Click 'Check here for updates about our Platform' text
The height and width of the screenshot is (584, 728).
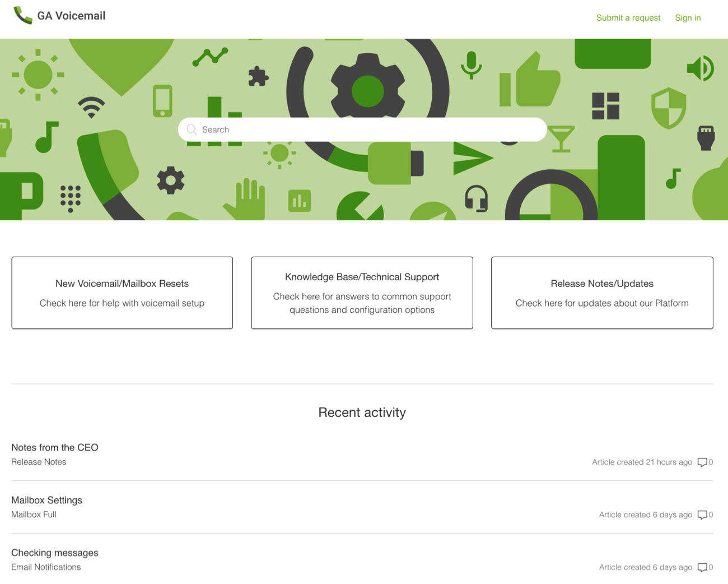click(602, 303)
